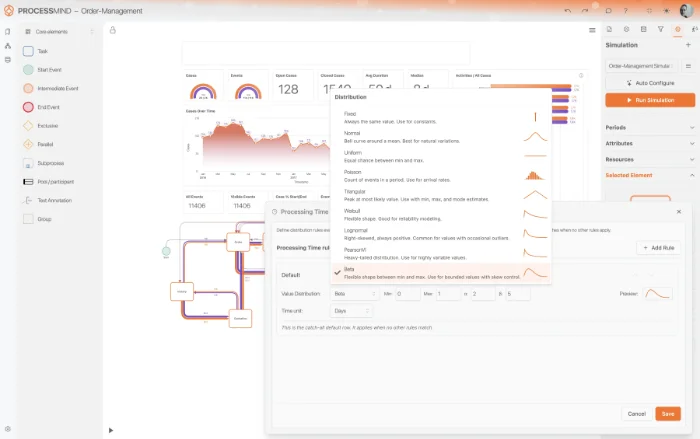
Task: Pick Poisson distribution in the list
Action: coord(440,174)
